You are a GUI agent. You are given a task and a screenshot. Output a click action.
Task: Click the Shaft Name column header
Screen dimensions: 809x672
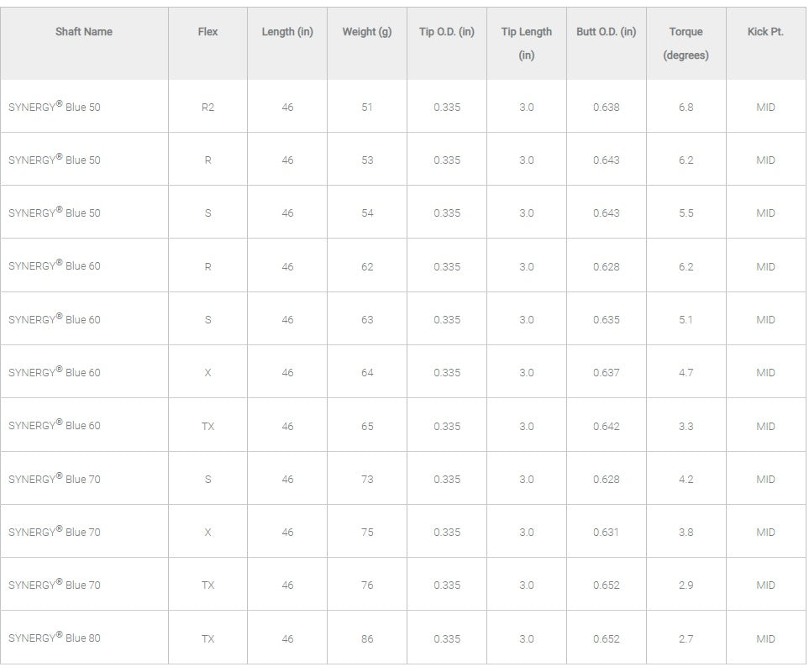point(84,32)
